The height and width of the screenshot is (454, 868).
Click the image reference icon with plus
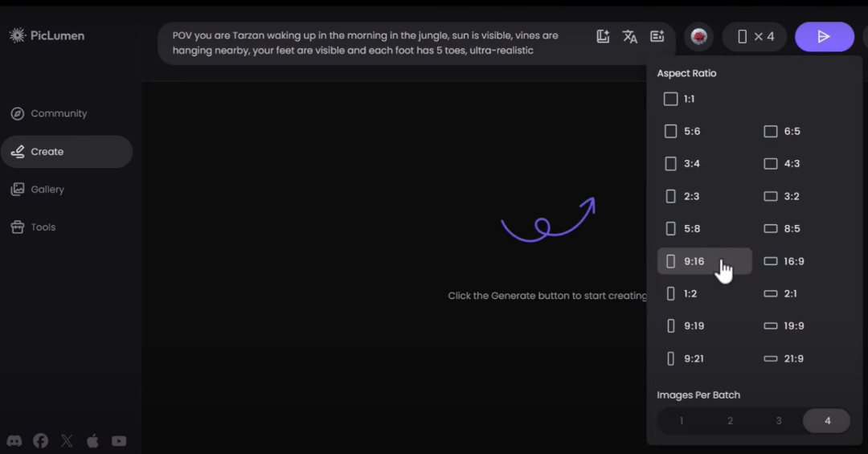tap(604, 36)
